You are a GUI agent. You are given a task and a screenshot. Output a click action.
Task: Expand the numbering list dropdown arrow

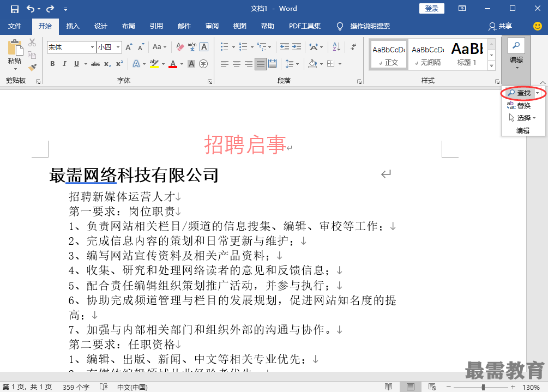[252, 47]
